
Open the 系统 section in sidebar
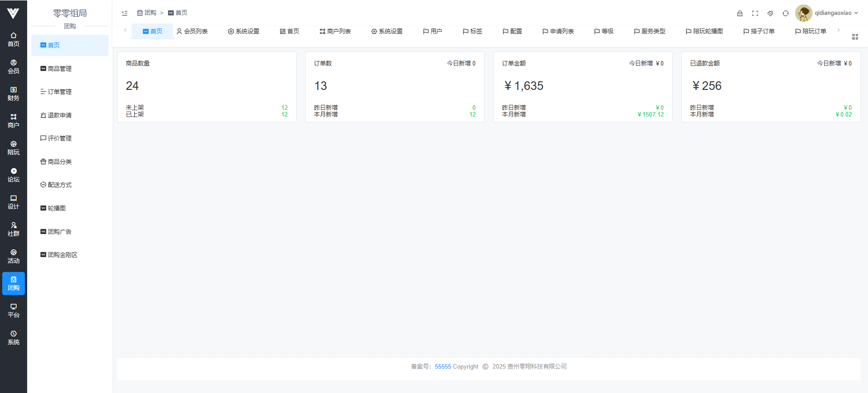click(14, 338)
